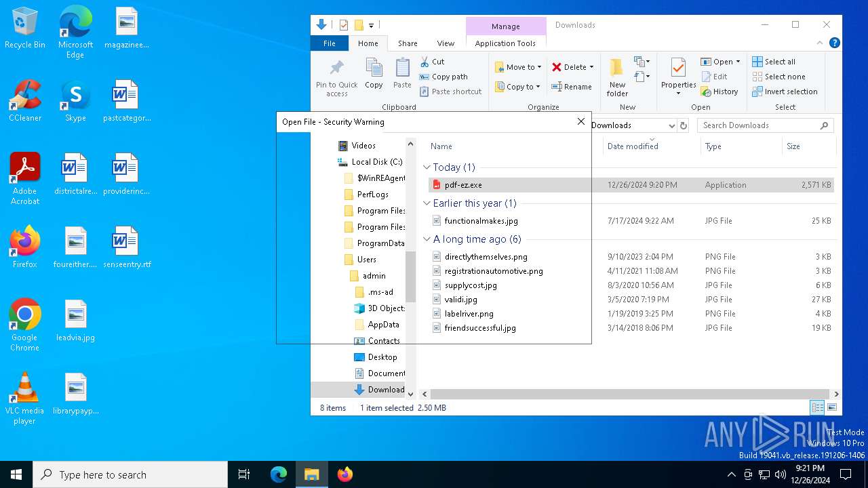Expand the Open dropdown arrow in ribbon

738,62
